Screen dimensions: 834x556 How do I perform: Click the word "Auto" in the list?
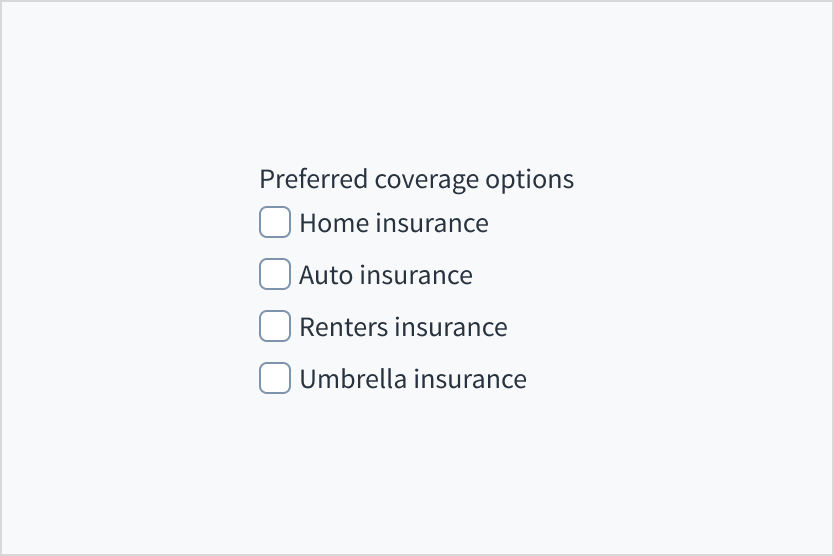coord(325,275)
